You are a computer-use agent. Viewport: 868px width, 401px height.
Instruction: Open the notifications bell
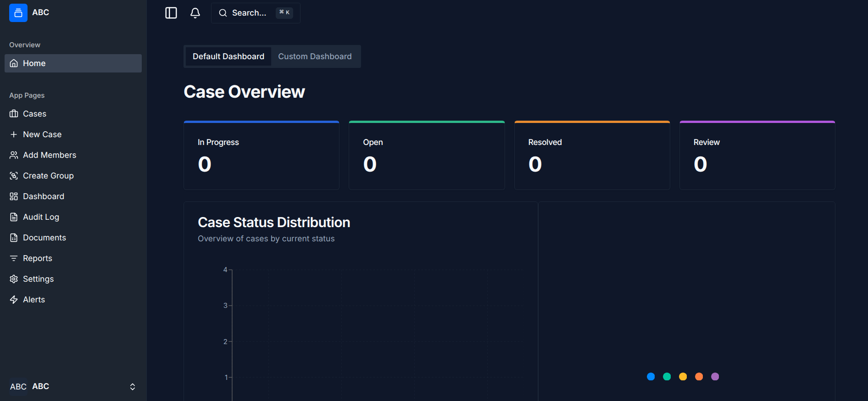(x=195, y=13)
